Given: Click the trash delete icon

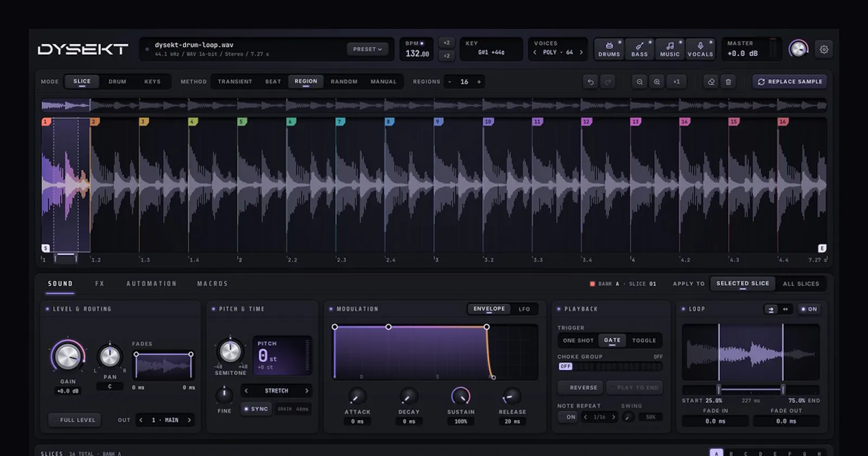Looking at the screenshot, I should click(729, 82).
